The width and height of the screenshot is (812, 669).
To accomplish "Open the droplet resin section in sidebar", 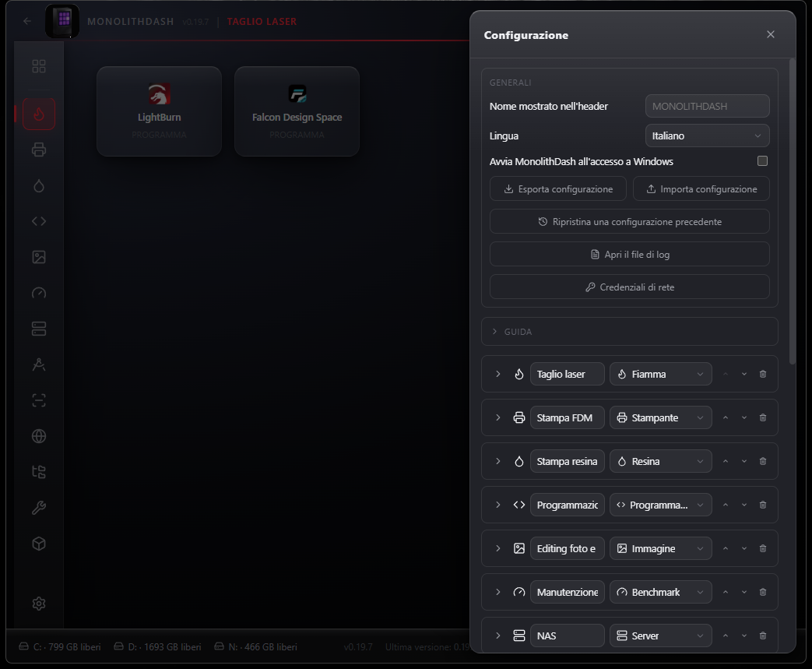I will [x=39, y=185].
